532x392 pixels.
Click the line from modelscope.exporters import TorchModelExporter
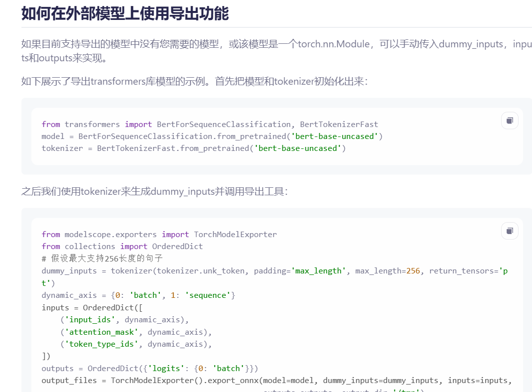(x=159, y=235)
